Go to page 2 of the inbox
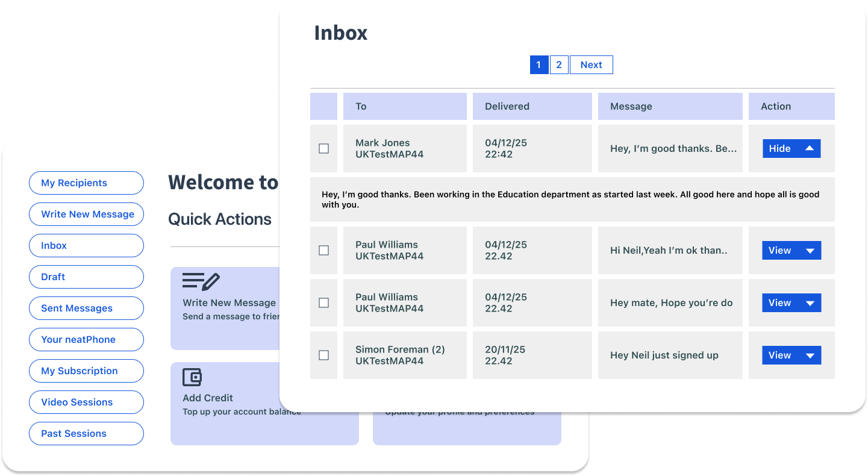The width and height of the screenshot is (868, 476). (558, 64)
